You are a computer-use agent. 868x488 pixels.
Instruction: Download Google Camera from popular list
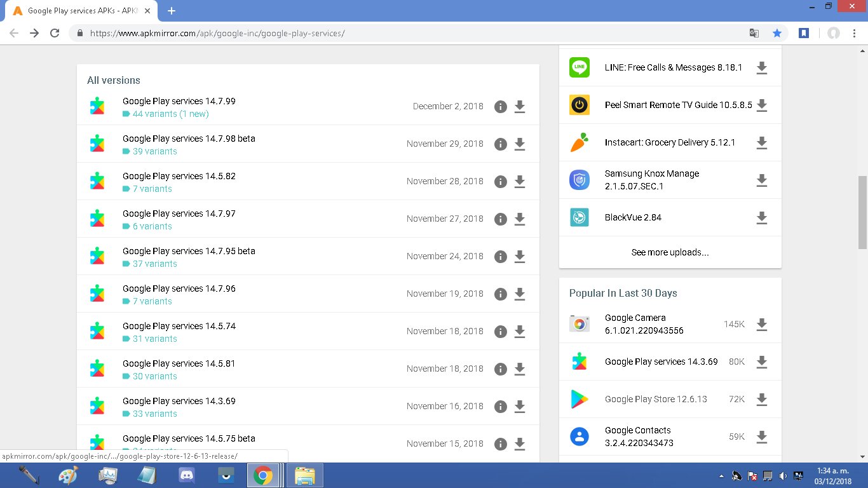pos(761,325)
